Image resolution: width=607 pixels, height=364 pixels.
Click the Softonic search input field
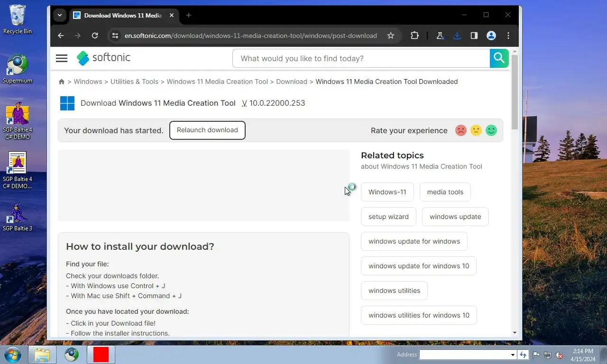tap(361, 58)
